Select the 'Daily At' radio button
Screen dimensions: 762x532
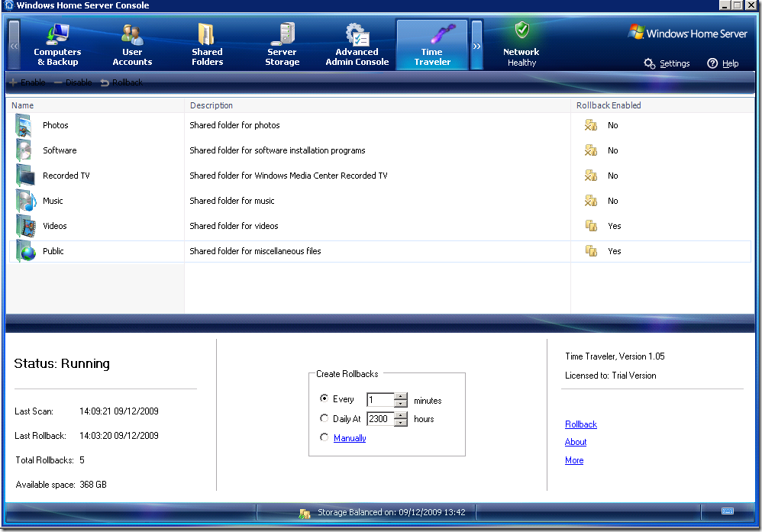324,418
